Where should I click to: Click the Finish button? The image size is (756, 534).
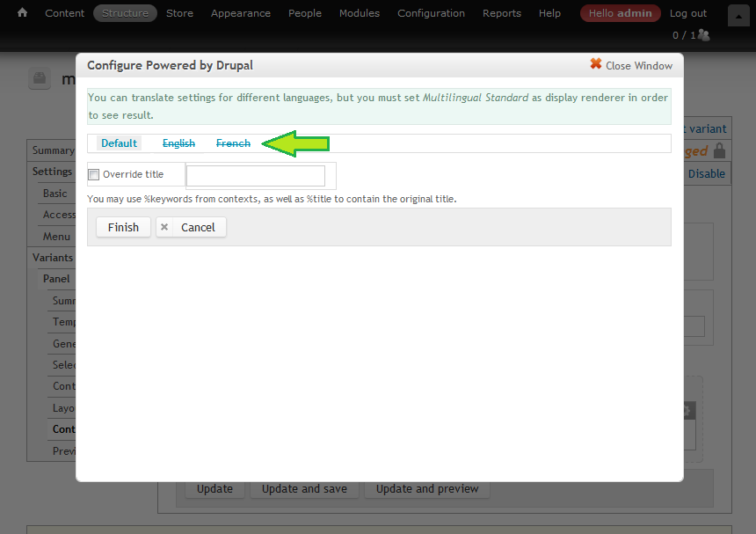(x=123, y=227)
